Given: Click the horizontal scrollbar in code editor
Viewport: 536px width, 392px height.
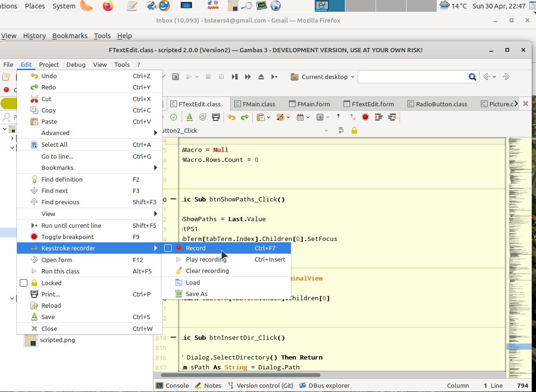Looking at the screenshot, I should click(240, 375).
